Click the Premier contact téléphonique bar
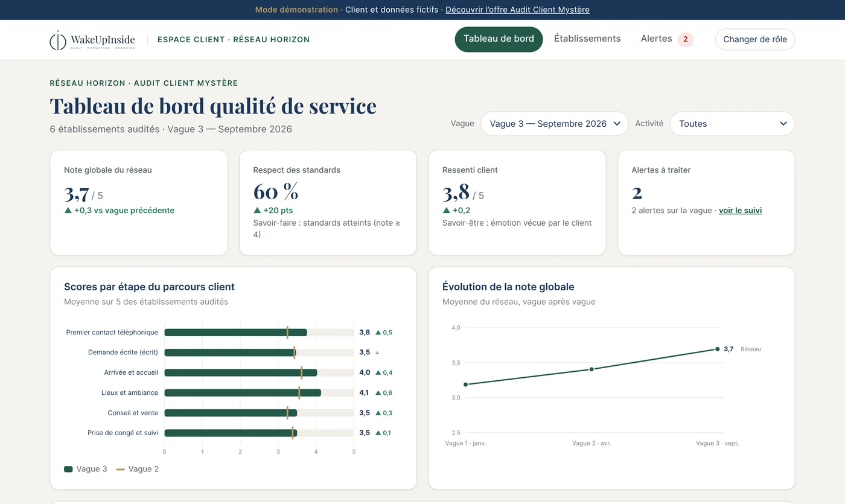 [x=235, y=333]
